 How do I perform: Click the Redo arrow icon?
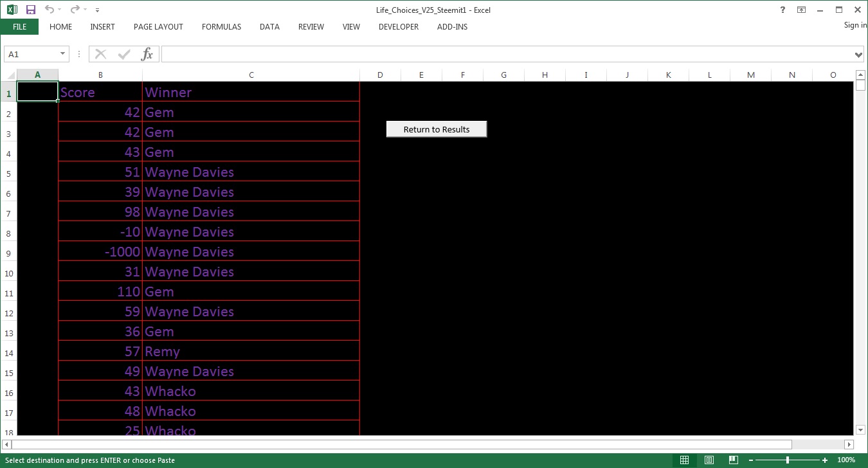click(x=75, y=10)
